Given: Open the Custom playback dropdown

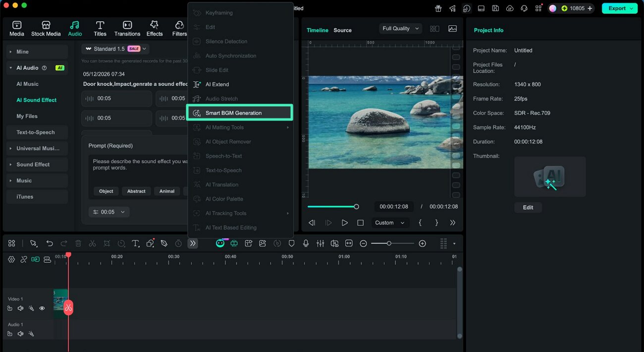Looking at the screenshot, I should (390, 223).
